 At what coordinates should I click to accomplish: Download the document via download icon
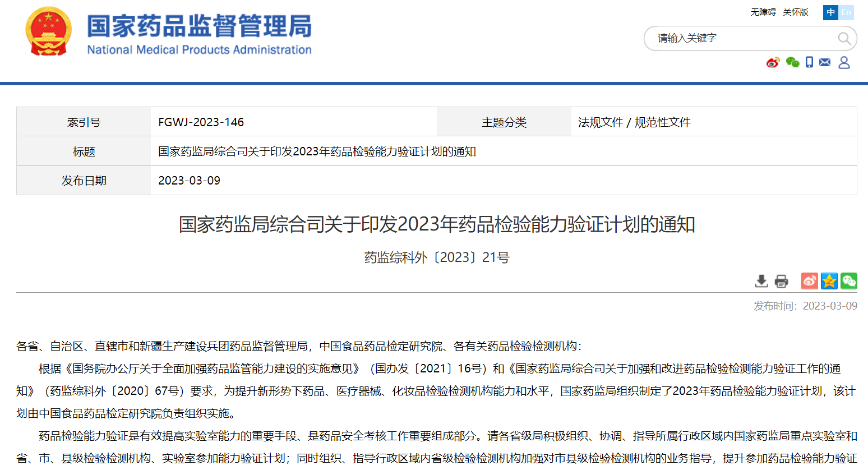[x=761, y=281]
